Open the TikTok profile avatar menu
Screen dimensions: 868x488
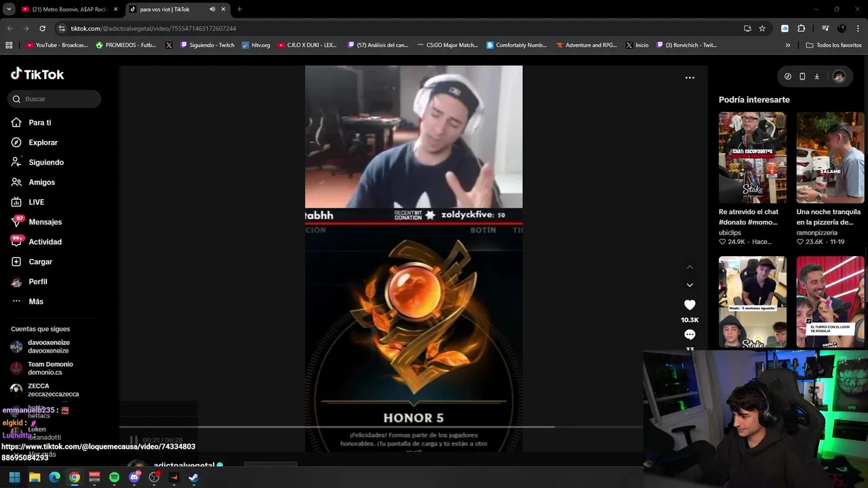pos(839,77)
